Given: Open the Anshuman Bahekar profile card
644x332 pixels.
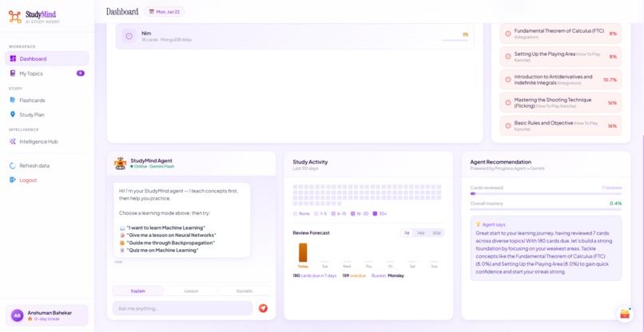Looking at the screenshot, I should click(x=47, y=315).
